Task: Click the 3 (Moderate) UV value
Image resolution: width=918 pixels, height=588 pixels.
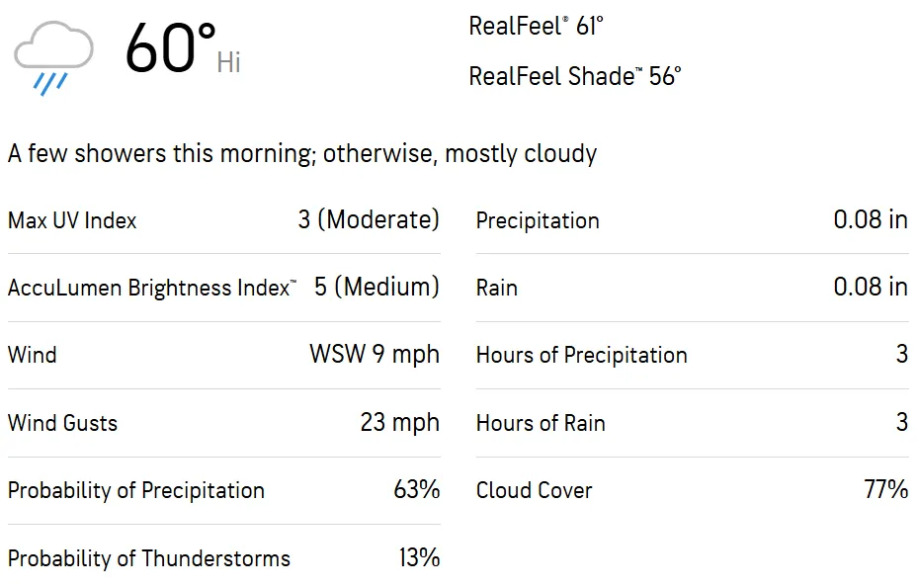Action: [369, 219]
